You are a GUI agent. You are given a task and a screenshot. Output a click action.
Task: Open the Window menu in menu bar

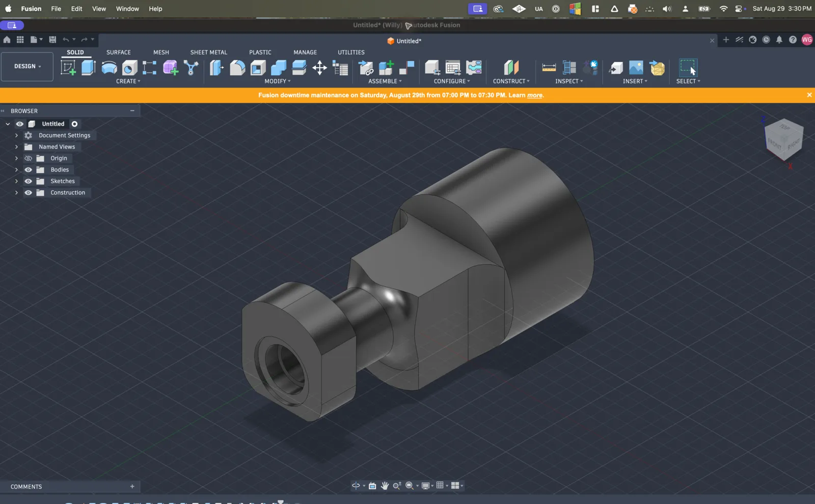tap(127, 9)
